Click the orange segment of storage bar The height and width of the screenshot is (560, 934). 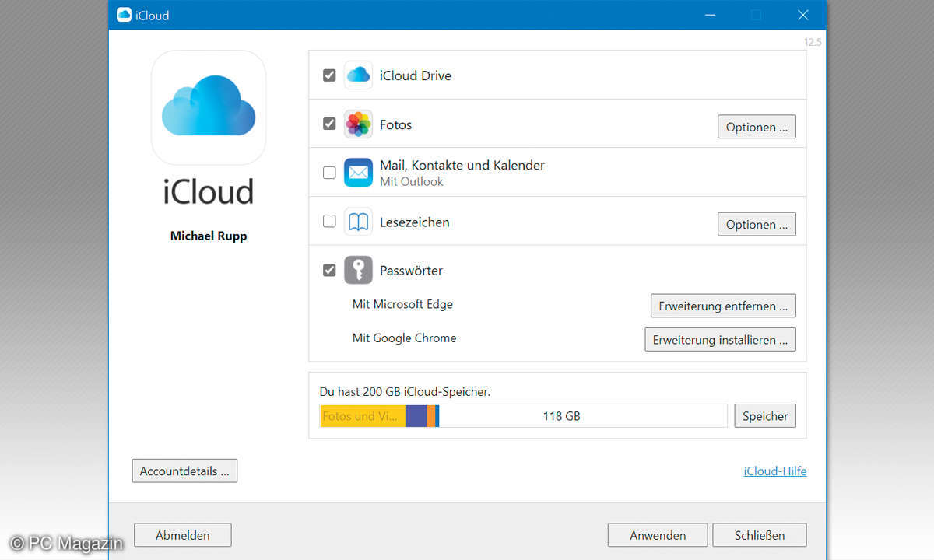click(430, 415)
